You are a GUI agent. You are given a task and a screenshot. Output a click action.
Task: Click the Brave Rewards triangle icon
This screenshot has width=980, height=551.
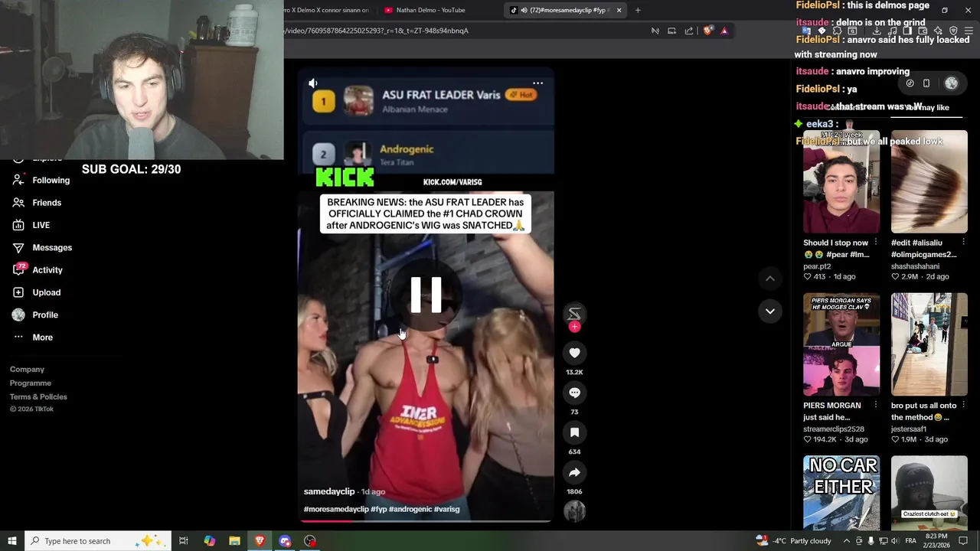[724, 31]
